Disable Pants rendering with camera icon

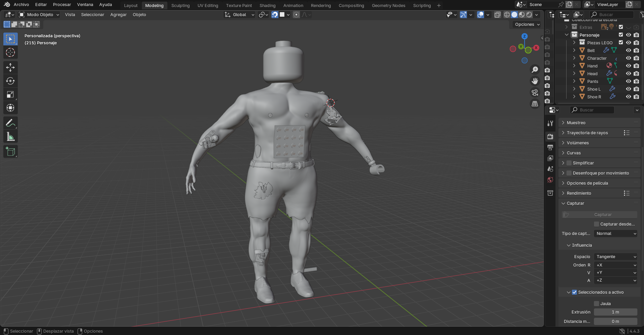[636, 81]
